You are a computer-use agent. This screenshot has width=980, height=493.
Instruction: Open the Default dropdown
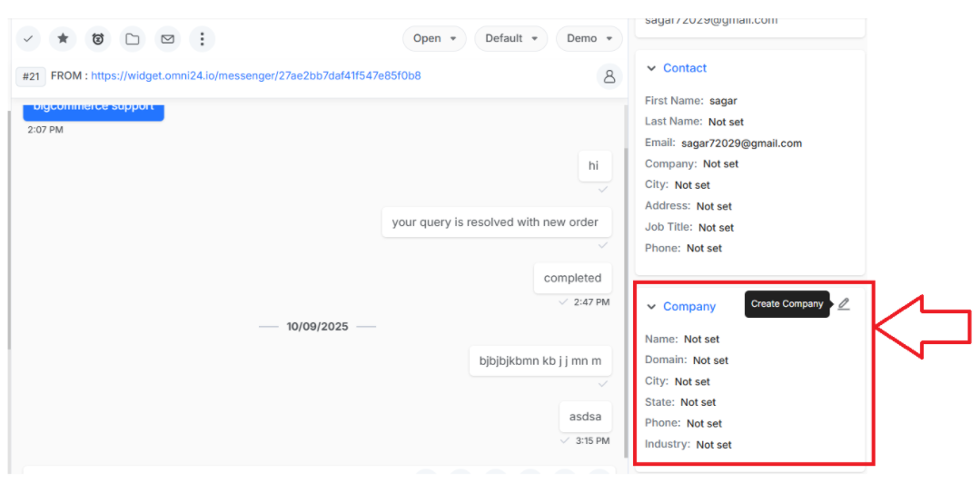[510, 39]
